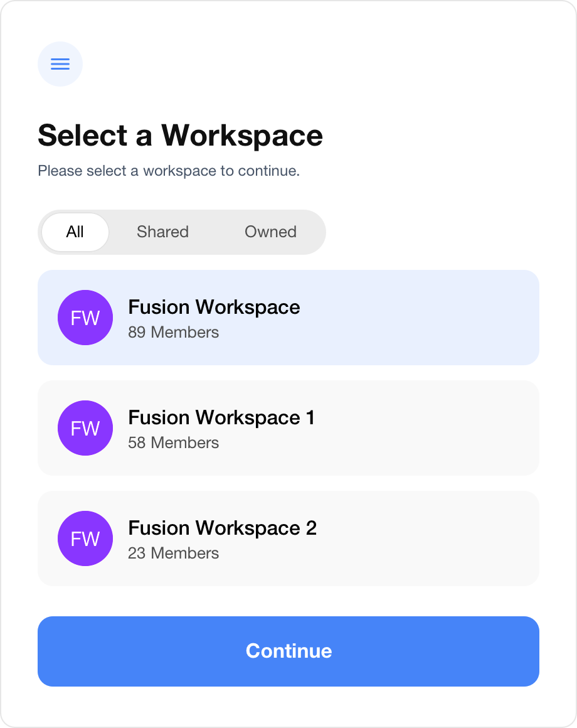Switch to the All tab

pyautogui.click(x=75, y=232)
